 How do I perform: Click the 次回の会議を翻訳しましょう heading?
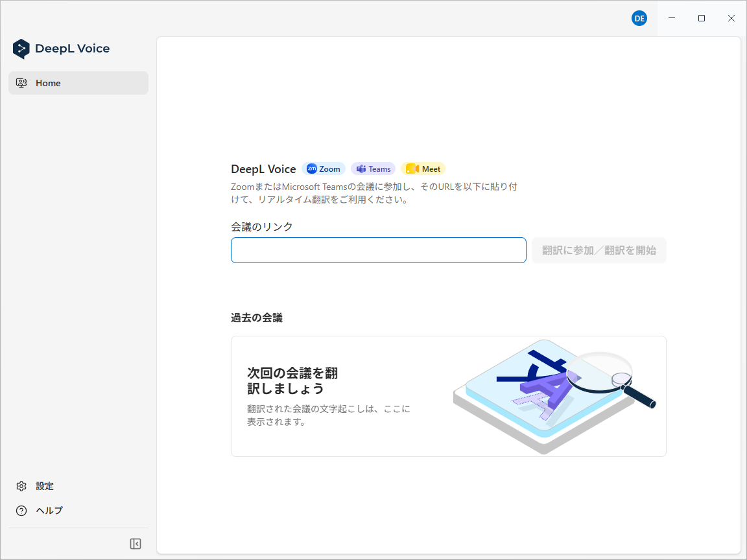coord(292,380)
